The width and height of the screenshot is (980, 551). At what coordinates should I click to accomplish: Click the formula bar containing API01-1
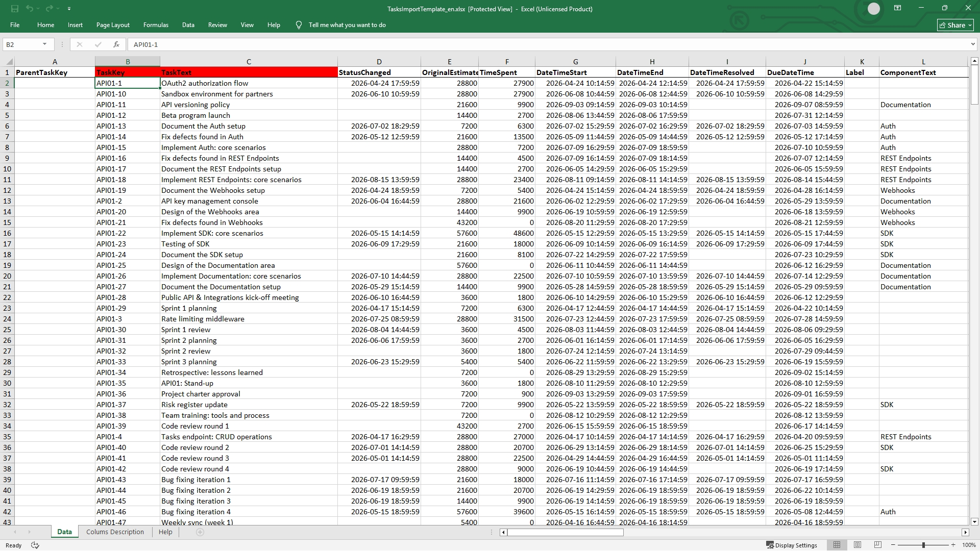tap(549, 44)
